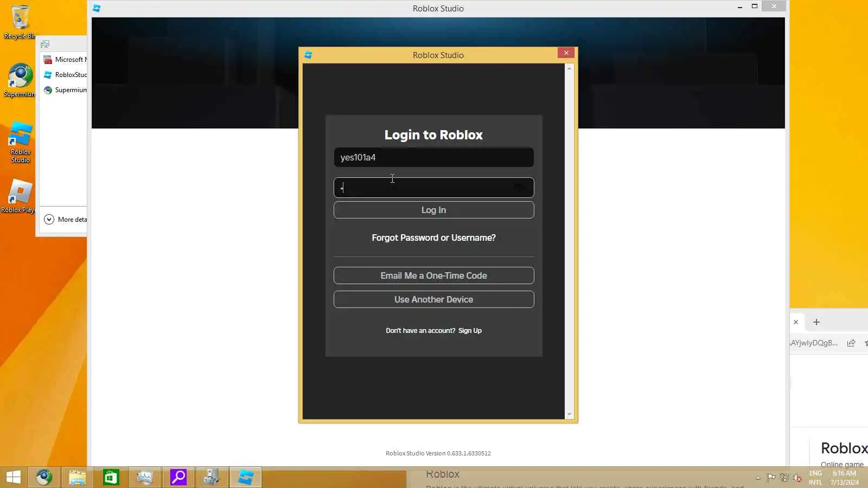868x488 pixels.
Task: Switch to Roblox Studio taskbar button
Action: pos(246,477)
